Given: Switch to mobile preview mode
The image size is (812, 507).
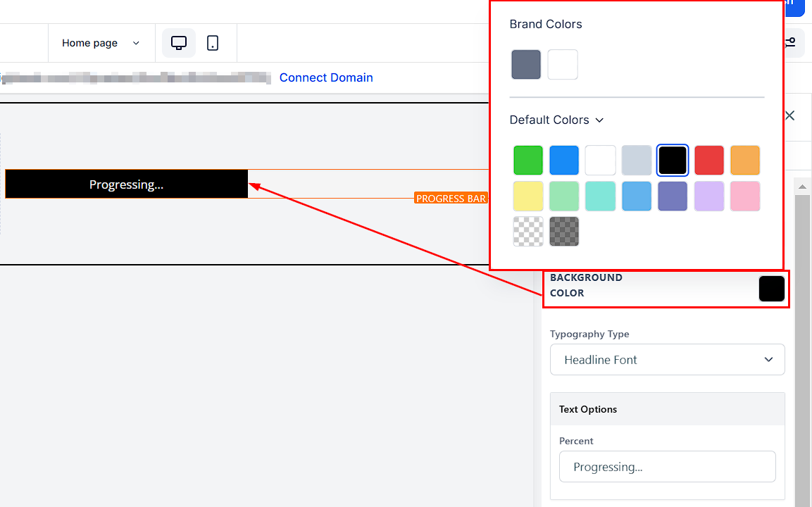Looking at the screenshot, I should [213, 43].
